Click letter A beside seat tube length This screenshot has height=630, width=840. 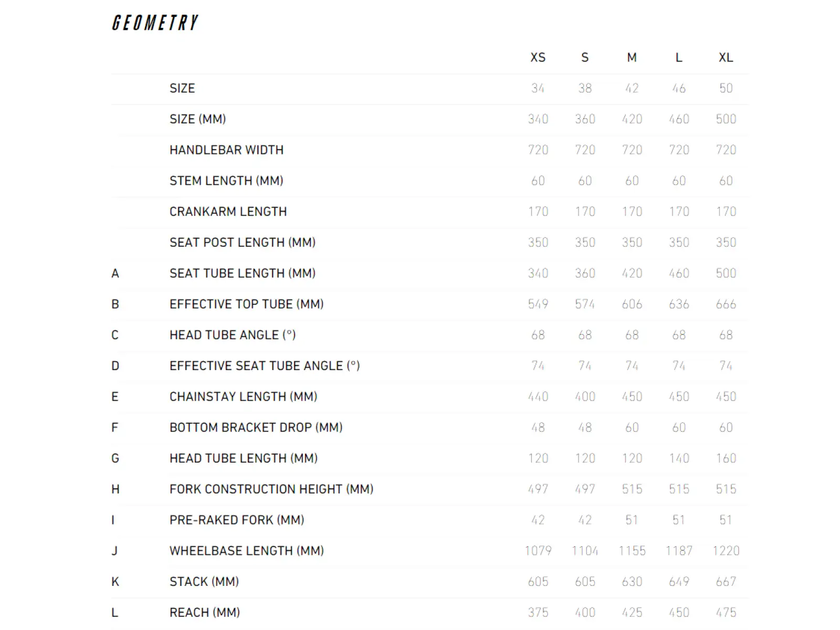click(115, 274)
